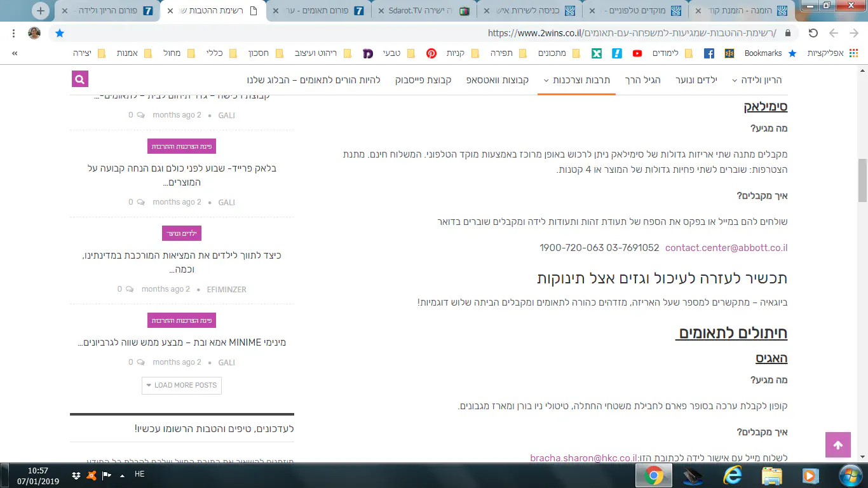Click the LOAD MORE POSTS button
This screenshot has height=488, width=868.
[x=182, y=385]
